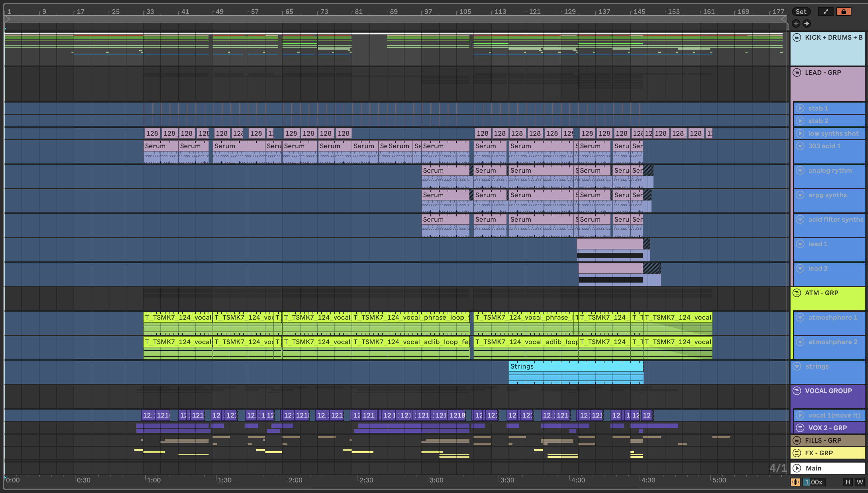Collapse the LEAD - GRP group

797,72
